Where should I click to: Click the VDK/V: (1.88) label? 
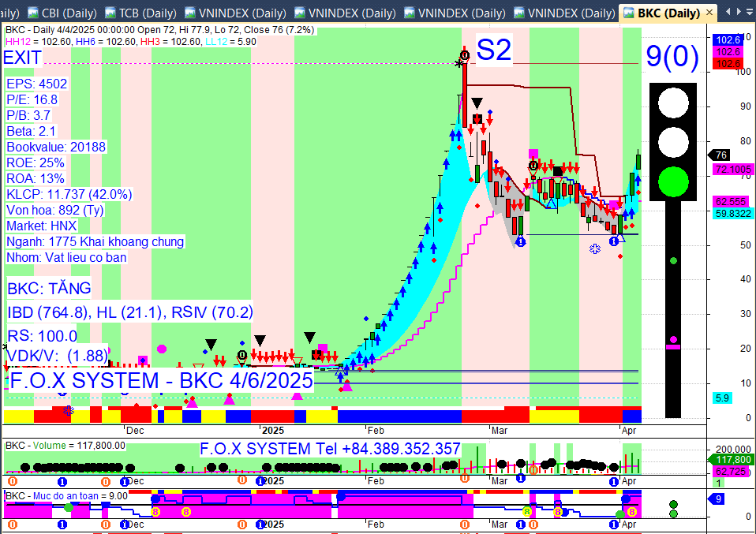[58, 357]
